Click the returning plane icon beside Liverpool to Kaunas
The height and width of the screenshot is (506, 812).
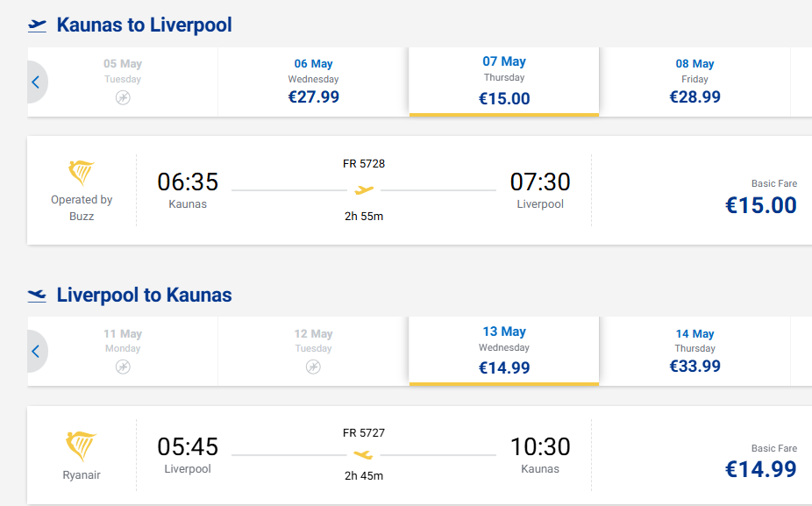point(37,296)
